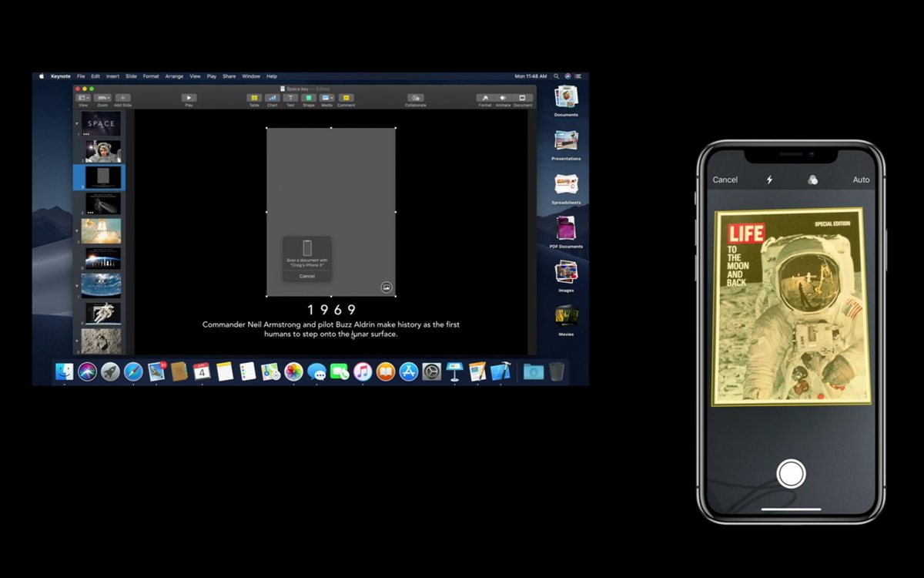Add a Text box from the toolbar
Image resolution: width=924 pixels, height=578 pixels.
290,98
